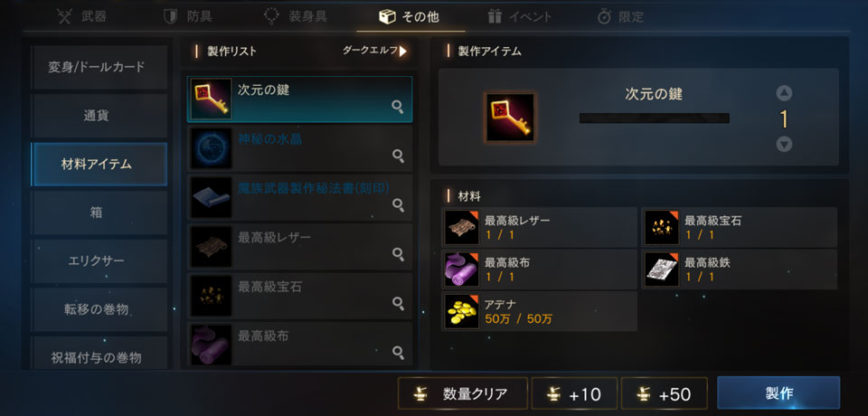Add fifty with the +50 button
This screenshot has width=868, height=416.
[665, 393]
